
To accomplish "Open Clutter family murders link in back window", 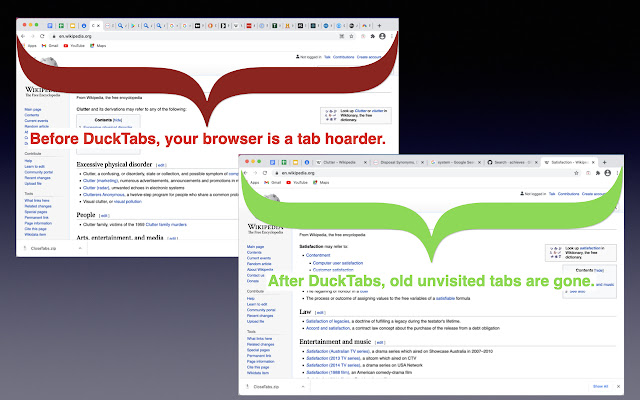I will coord(166,224).
